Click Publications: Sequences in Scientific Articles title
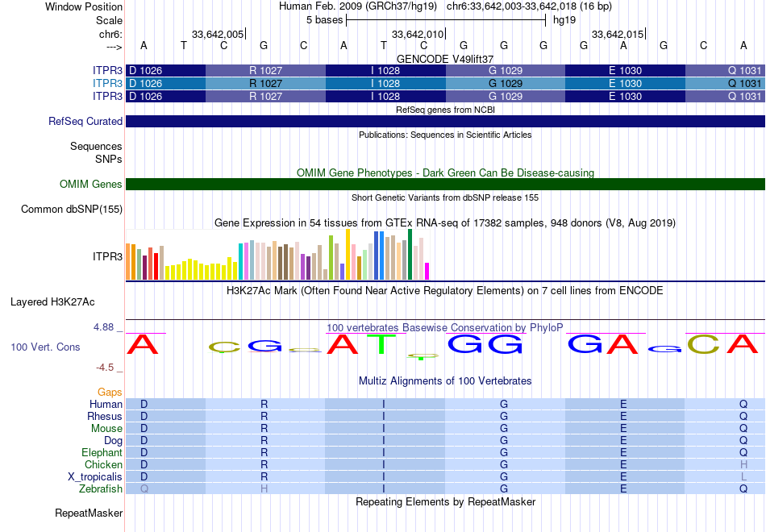Screen dimensions: 766x532 coord(445,135)
